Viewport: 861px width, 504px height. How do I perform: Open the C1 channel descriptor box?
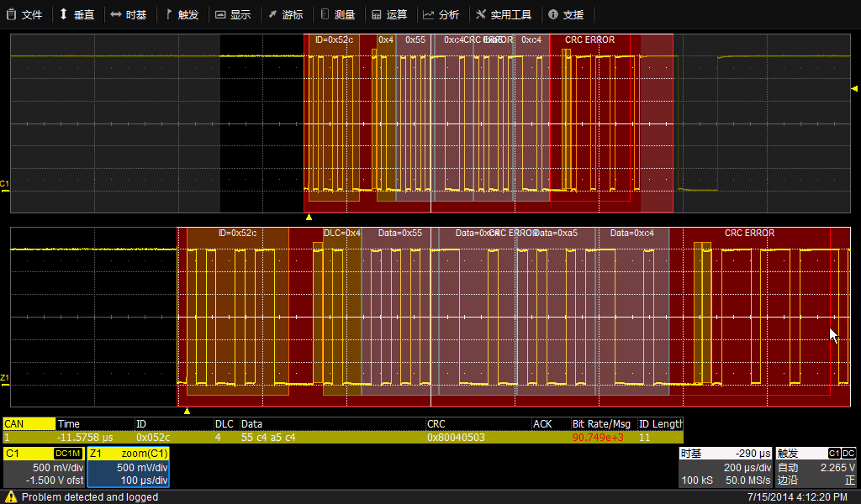(x=44, y=467)
